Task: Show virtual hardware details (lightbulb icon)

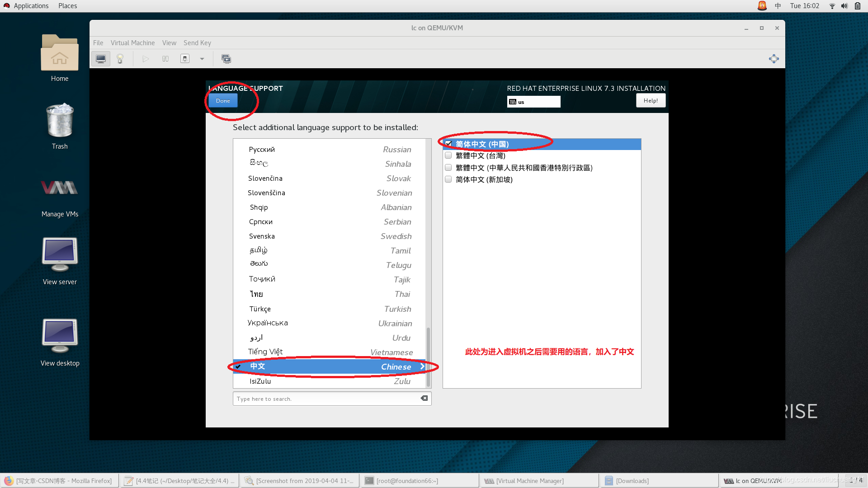Action: tap(120, 59)
